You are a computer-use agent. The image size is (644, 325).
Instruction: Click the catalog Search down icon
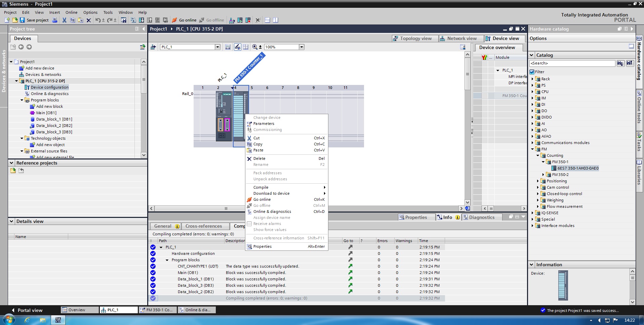coord(620,63)
